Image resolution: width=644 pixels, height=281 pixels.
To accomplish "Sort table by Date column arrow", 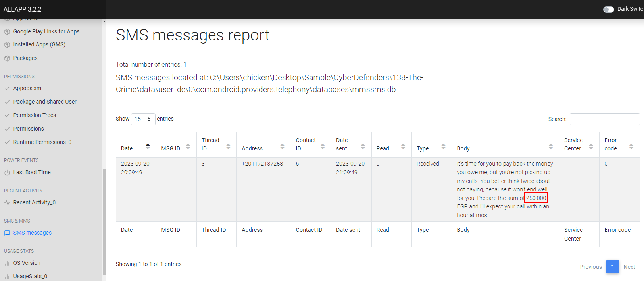I will [x=148, y=146].
